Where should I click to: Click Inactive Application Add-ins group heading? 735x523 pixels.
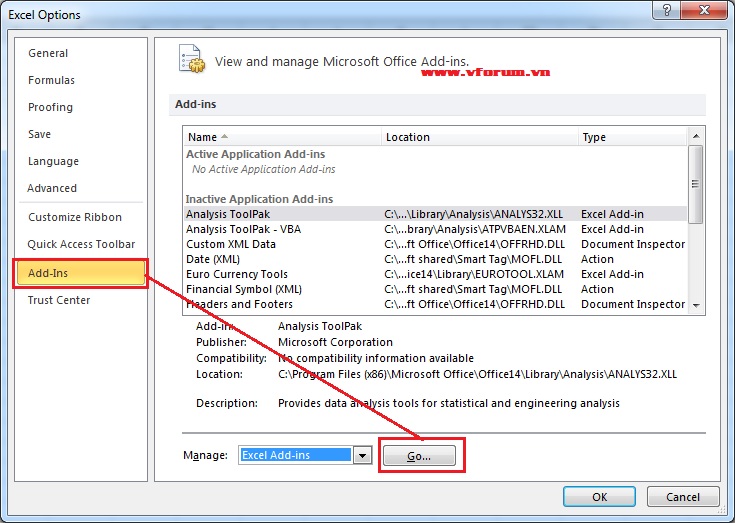coord(259,199)
